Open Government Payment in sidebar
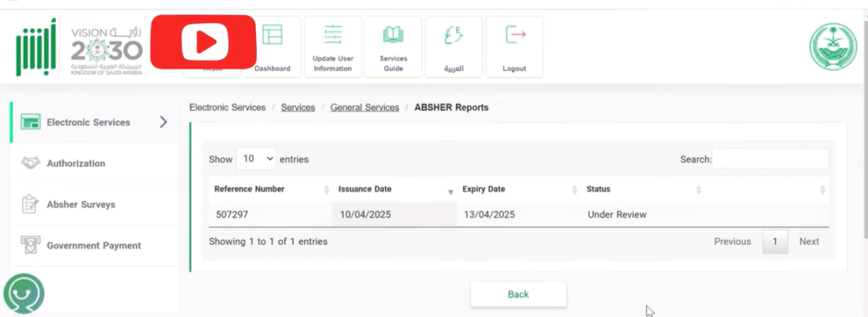The width and height of the screenshot is (868, 317). pos(95,245)
